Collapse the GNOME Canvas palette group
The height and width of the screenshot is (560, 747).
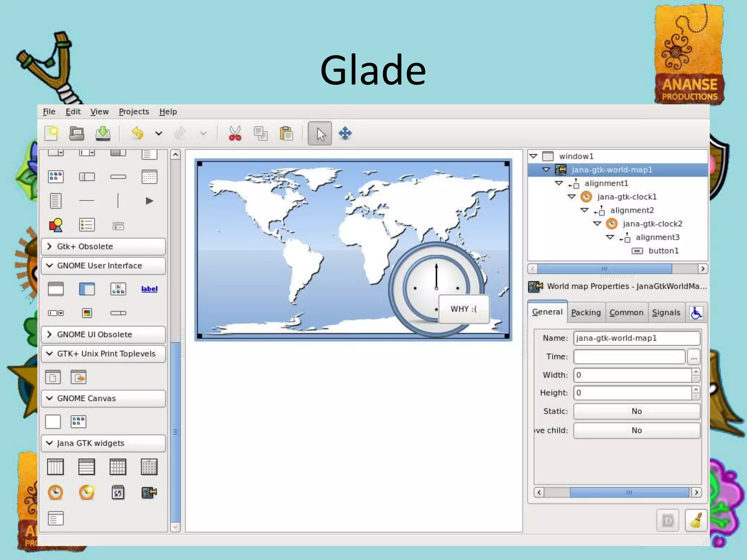[x=104, y=398]
